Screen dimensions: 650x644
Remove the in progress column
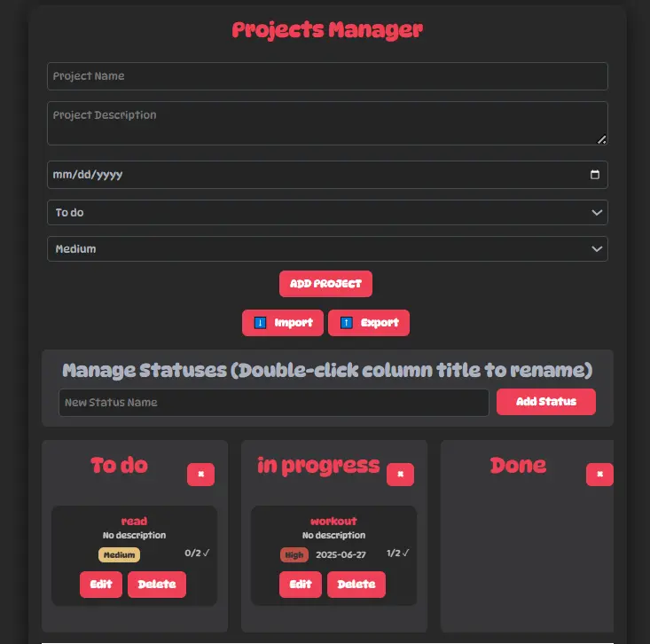pyautogui.click(x=400, y=474)
